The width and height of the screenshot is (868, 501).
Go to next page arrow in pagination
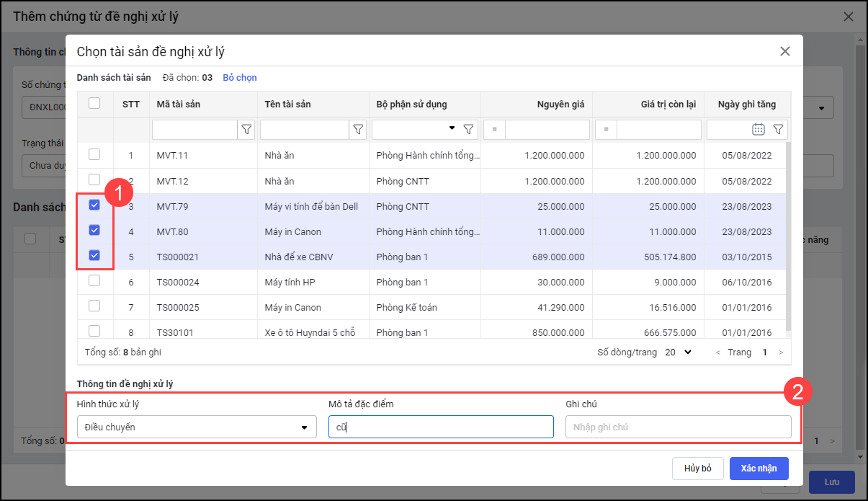(780, 353)
